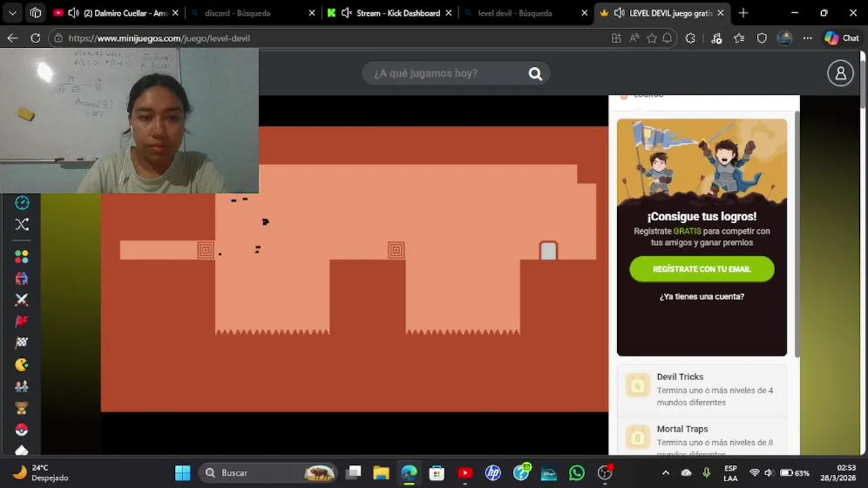Open the Edge settings ellipsis menu
The height and width of the screenshot is (488, 868).
[x=807, y=39]
